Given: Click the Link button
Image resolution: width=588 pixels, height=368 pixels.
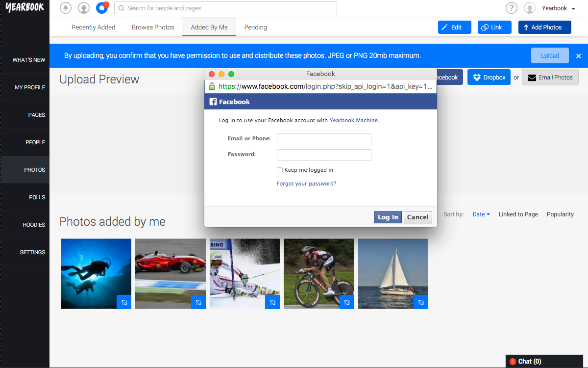Looking at the screenshot, I should coord(494,27).
